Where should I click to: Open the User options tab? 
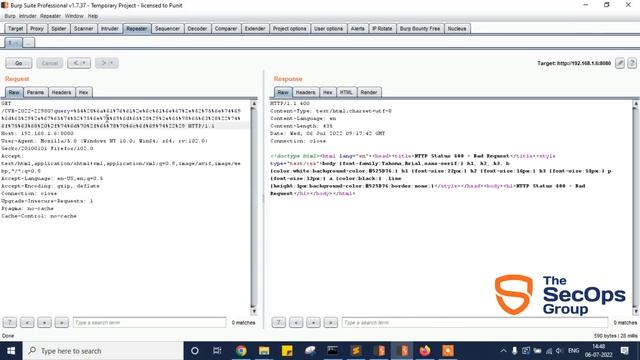(x=328, y=29)
